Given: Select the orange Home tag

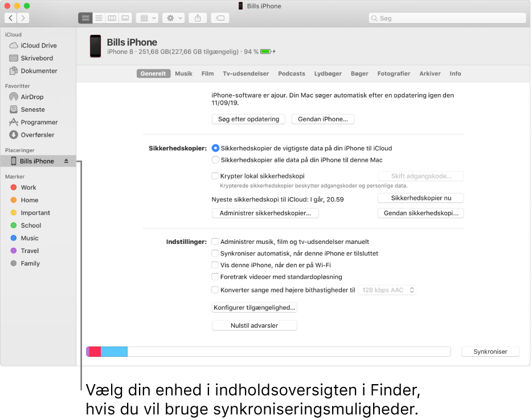Looking at the screenshot, I should pyautogui.click(x=14, y=200).
